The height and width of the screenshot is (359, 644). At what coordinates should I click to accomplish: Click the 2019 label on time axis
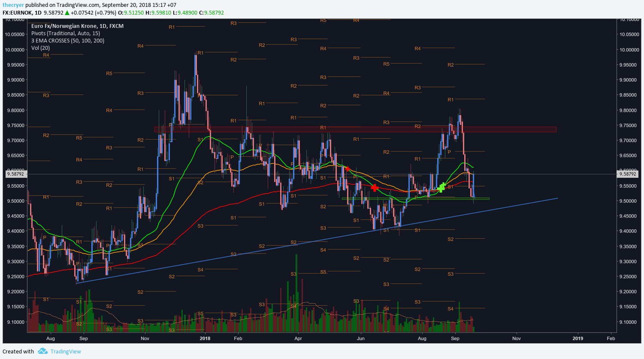(577, 338)
